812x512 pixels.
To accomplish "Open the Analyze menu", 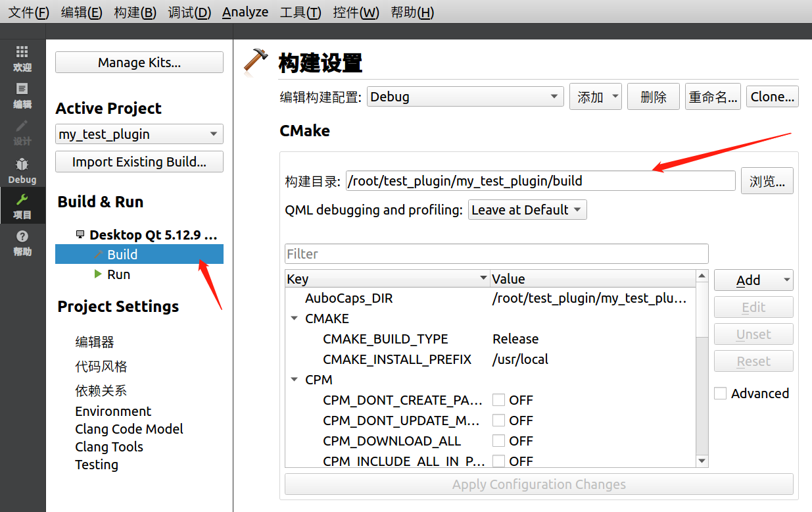I will point(245,12).
